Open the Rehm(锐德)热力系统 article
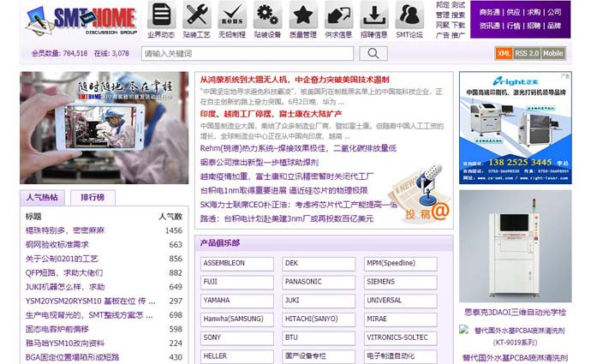 point(298,148)
